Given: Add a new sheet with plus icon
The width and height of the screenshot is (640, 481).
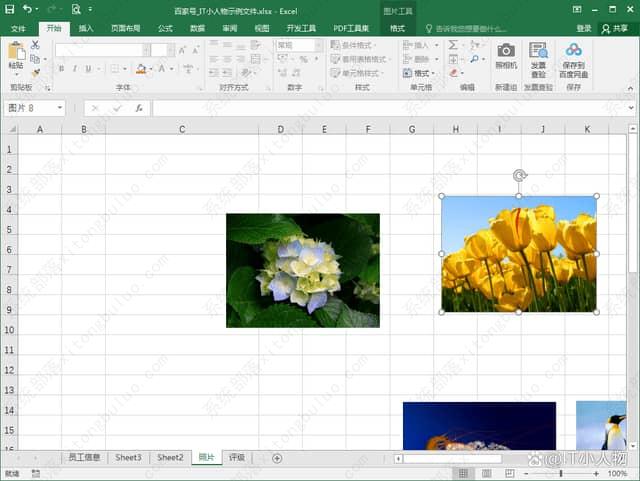Looking at the screenshot, I should 277,458.
